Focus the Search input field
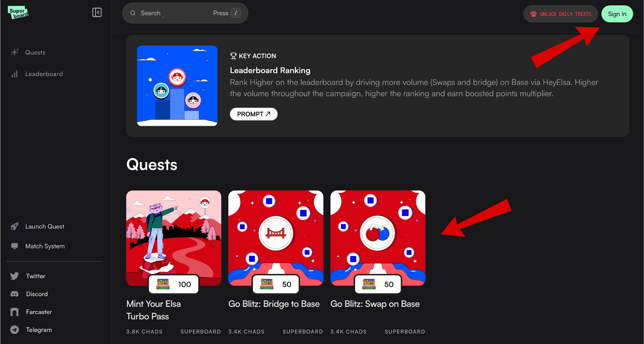The height and width of the screenshot is (344, 644). tap(185, 13)
